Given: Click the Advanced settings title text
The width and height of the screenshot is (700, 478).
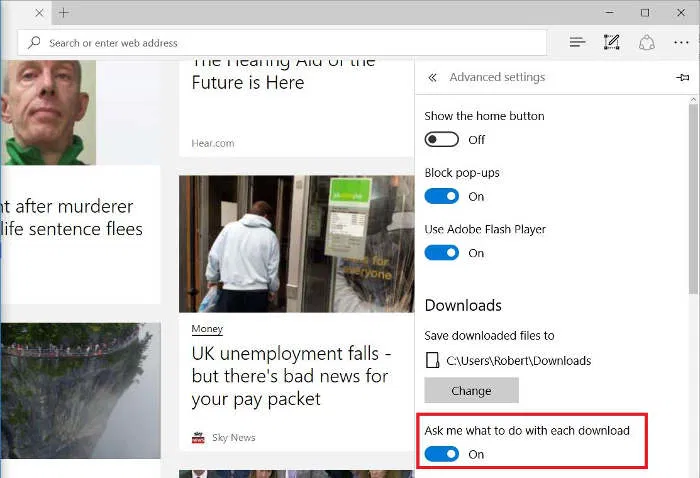Looking at the screenshot, I should point(497,77).
